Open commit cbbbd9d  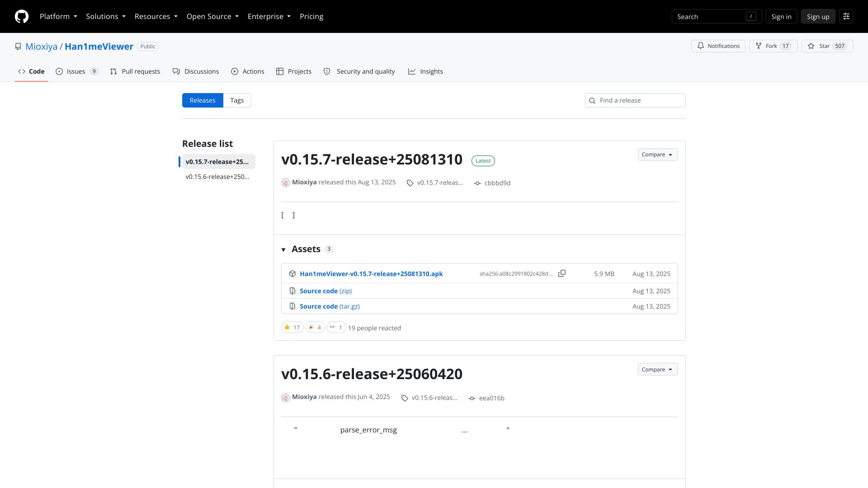(x=497, y=183)
